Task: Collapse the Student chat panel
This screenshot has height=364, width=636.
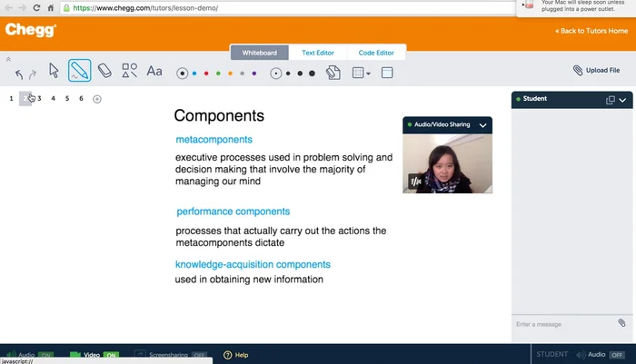Action: [x=624, y=99]
